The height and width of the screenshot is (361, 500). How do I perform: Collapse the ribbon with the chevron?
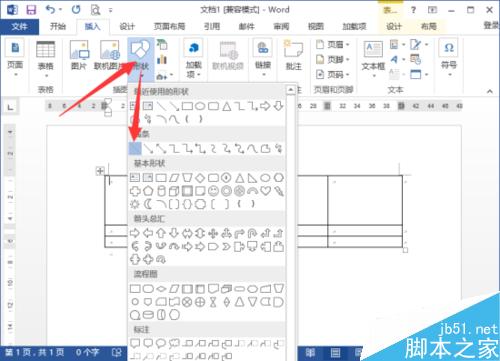(490, 91)
